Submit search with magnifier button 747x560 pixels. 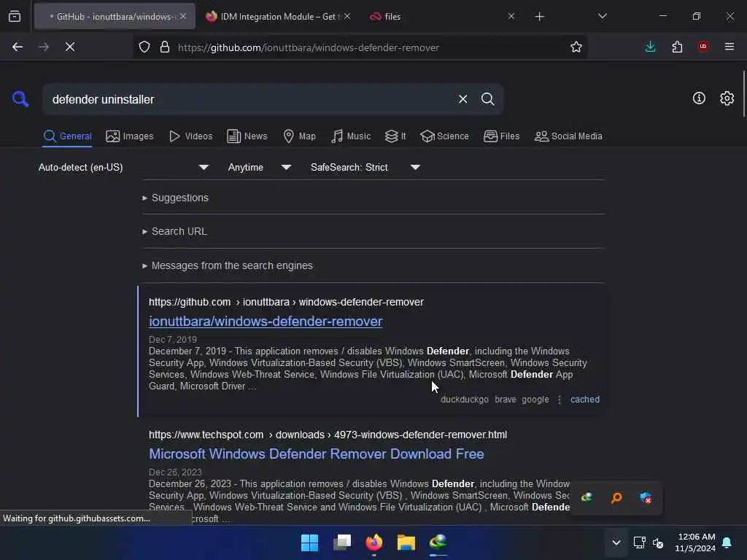(x=487, y=99)
